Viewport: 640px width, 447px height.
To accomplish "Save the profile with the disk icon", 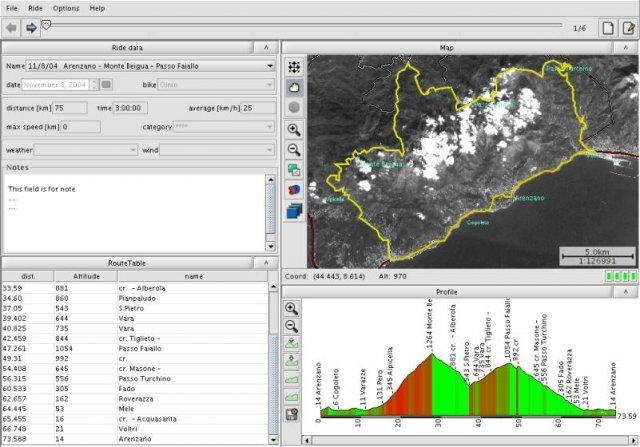I will click(292, 414).
